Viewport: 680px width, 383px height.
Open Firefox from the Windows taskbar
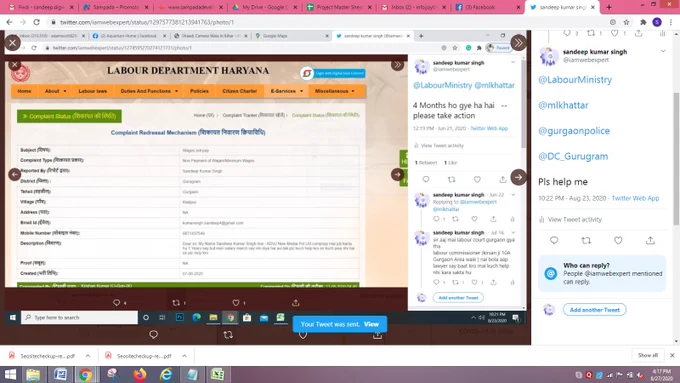coord(139,374)
